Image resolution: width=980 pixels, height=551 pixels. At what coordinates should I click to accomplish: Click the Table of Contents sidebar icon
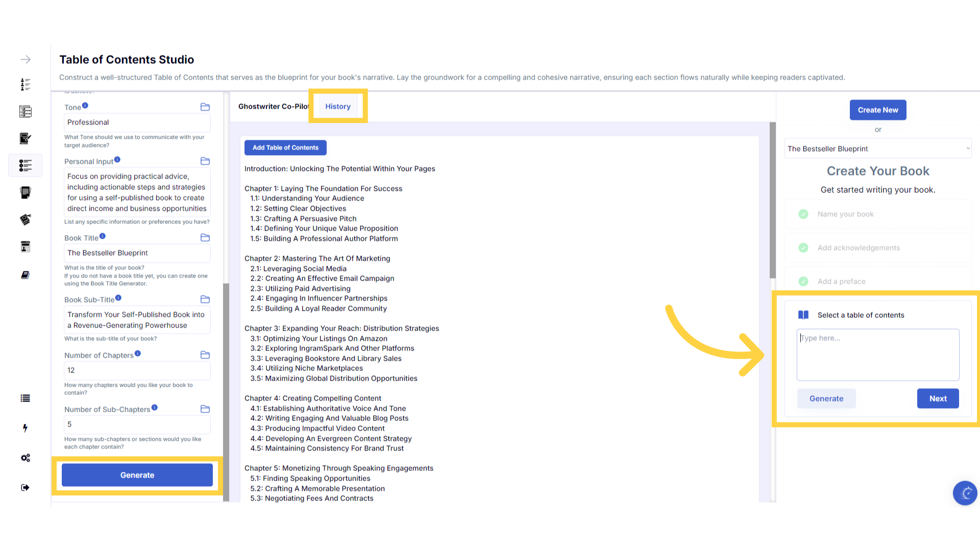pyautogui.click(x=26, y=165)
